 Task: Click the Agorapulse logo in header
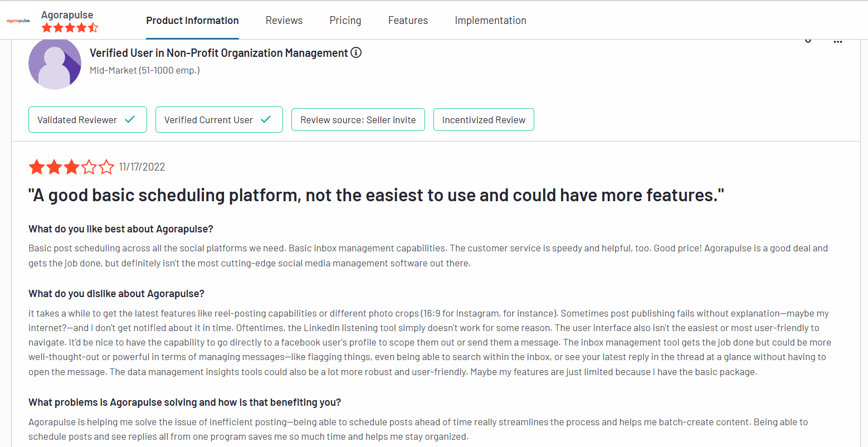click(x=18, y=21)
